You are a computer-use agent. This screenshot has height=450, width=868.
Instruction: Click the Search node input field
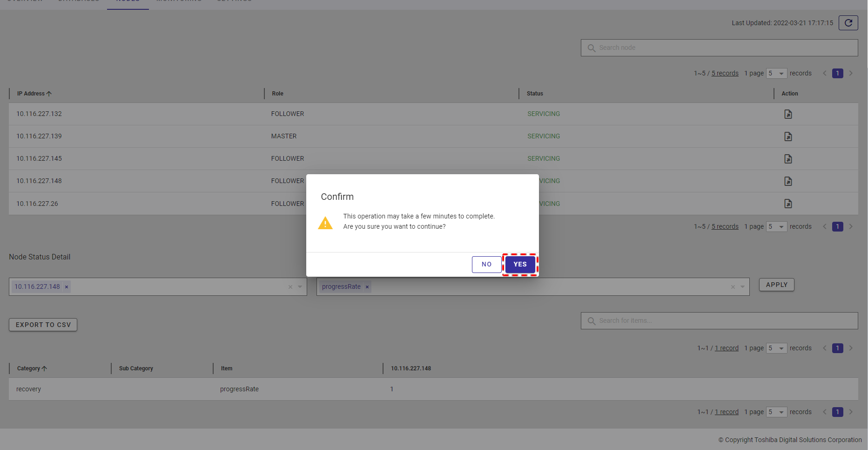tap(719, 48)
